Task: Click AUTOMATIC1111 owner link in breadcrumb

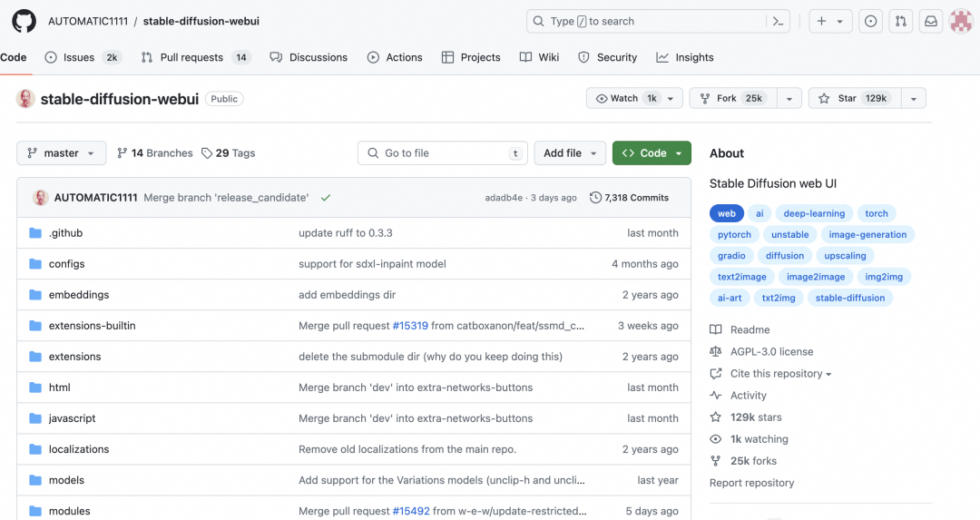Action: pos(88,21)
